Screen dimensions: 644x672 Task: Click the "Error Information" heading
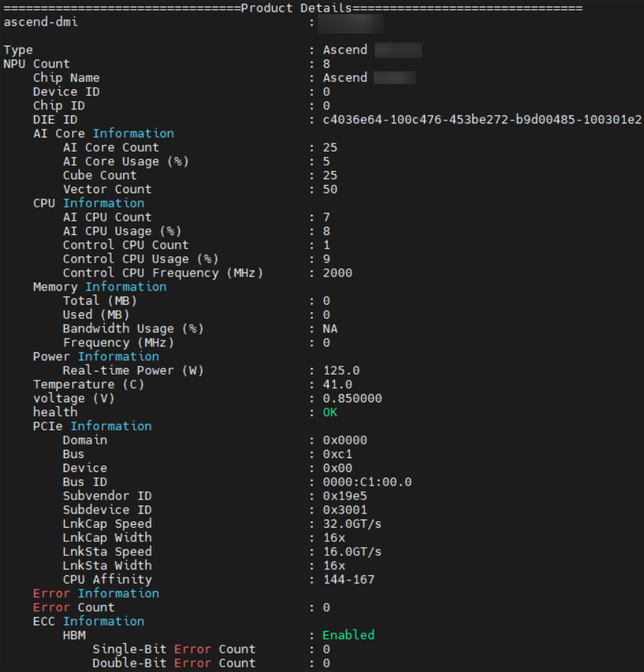pos(96,593)
